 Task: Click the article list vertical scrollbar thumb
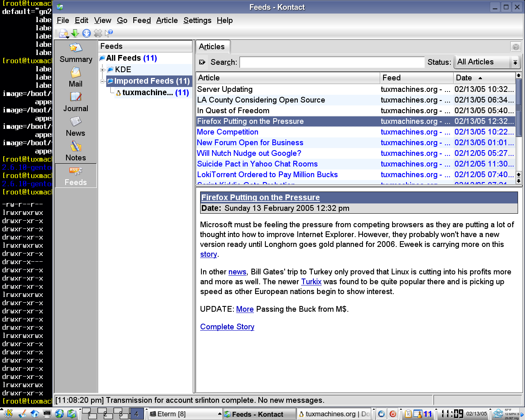click(x=518, y=107)
